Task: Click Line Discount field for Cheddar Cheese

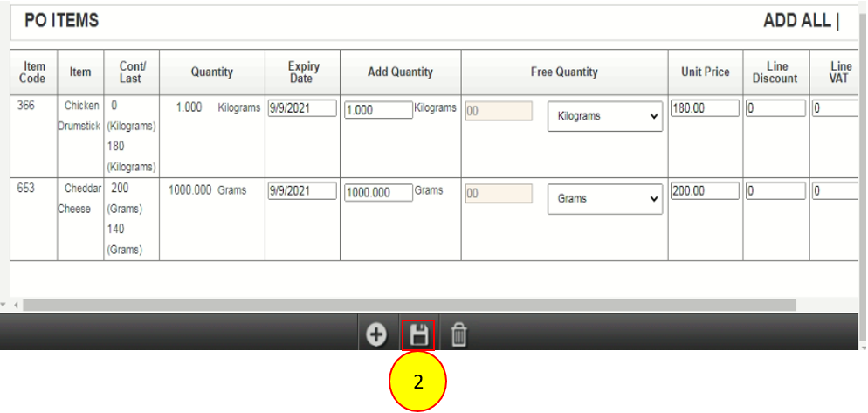Action: (x=775, y=192)
